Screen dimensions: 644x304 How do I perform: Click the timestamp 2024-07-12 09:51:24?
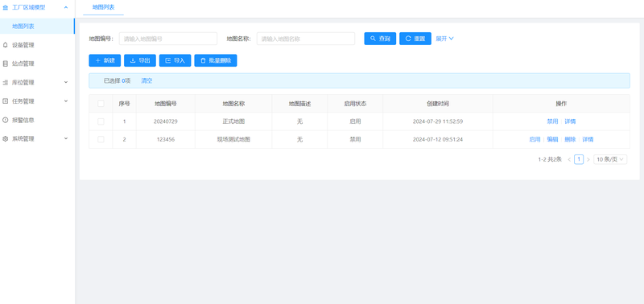438,139
